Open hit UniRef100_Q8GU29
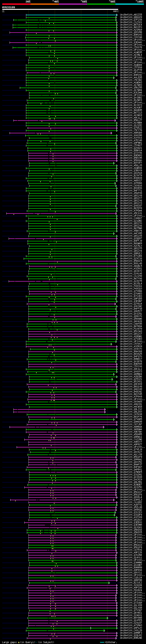Image resolution: width=146 pixels, height=644 pixels. point(131,18)
